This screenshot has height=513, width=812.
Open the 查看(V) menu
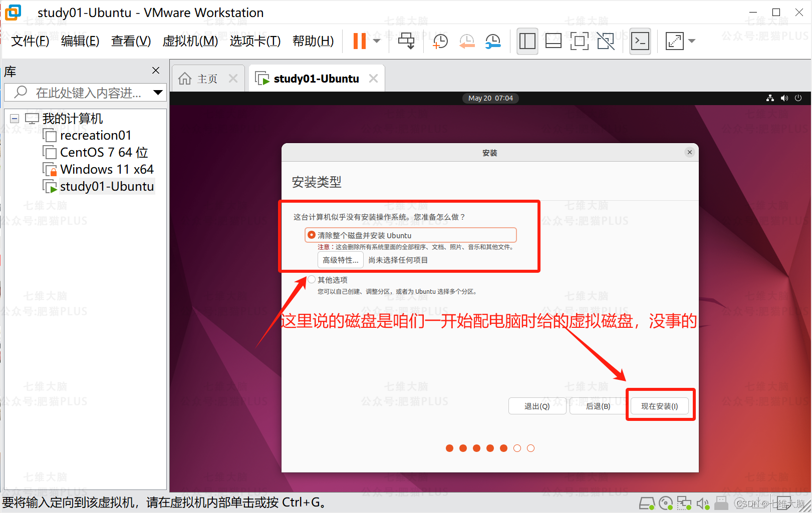coord(131,41)
